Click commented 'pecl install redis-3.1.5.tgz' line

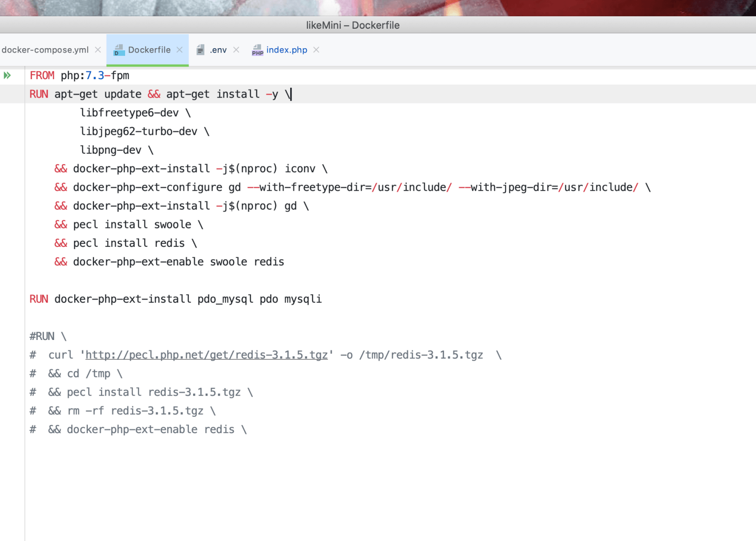coord(141,392)
